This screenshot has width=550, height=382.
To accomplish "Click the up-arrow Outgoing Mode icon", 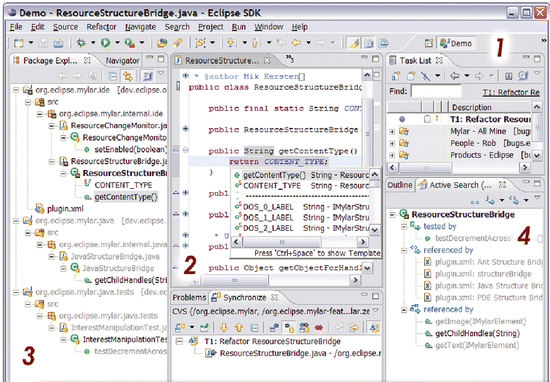I will coord(239,328).
